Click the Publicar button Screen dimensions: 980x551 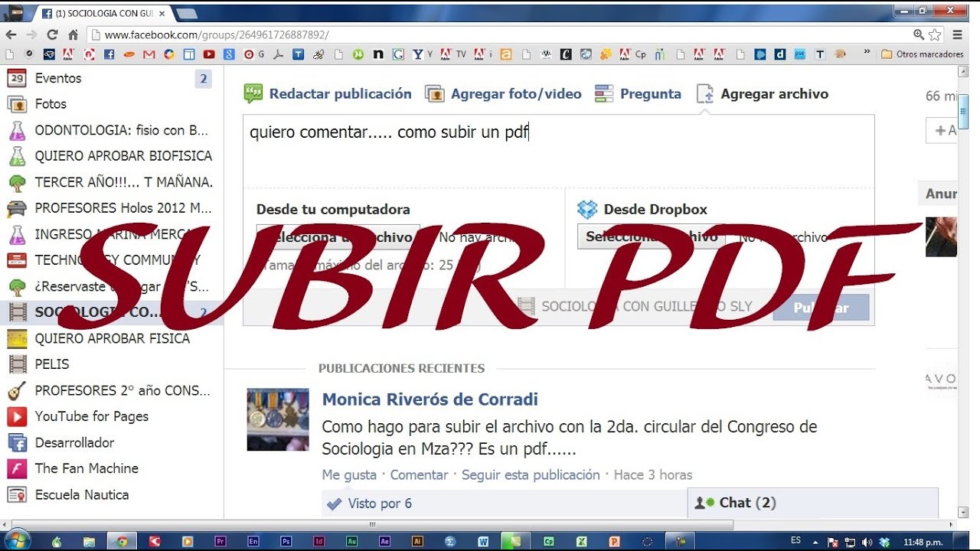click(x=821, y=308)
